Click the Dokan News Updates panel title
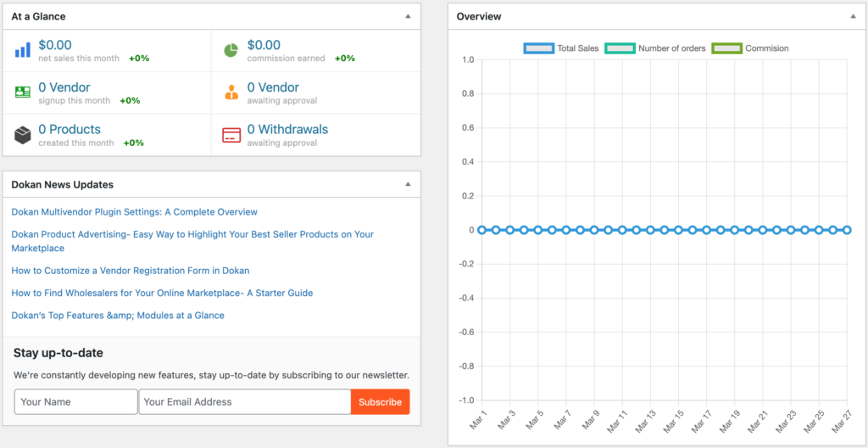The width and height of the screenshot is (868, 448). pos(62,184)
